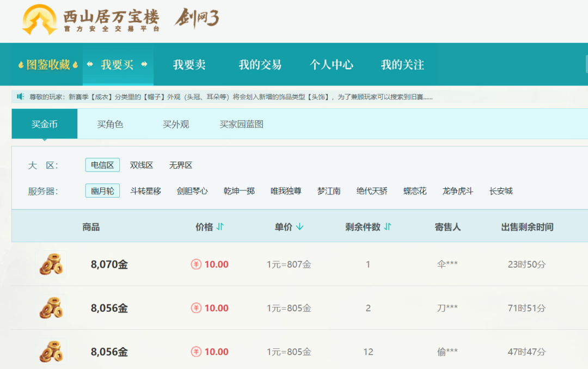This screenshot has height=369, width=588.
Task: Click the ¥ symbol on the bottom listing's price
Action: click(x=197, y=352)
